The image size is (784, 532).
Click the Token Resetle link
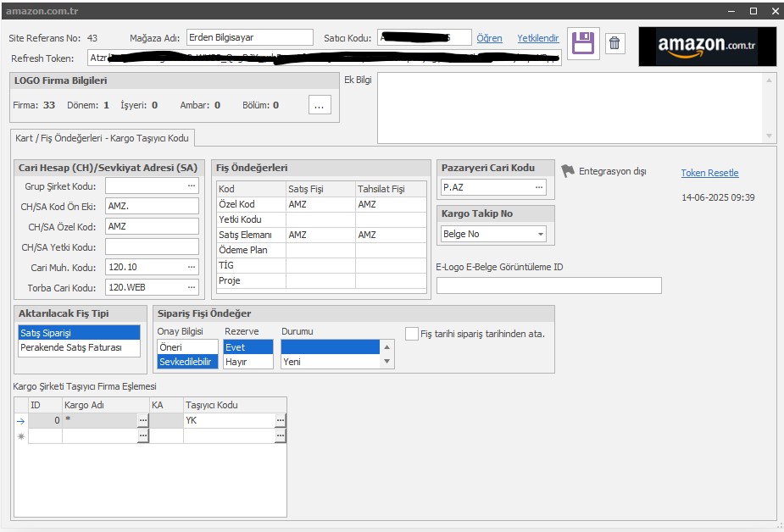coord(709,173)
